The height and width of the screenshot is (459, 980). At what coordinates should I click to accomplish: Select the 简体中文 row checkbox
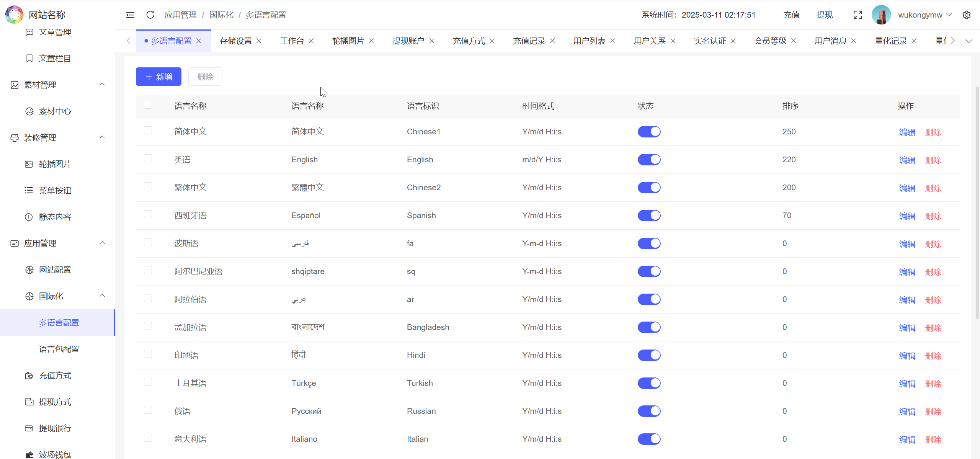click(148, 130)
